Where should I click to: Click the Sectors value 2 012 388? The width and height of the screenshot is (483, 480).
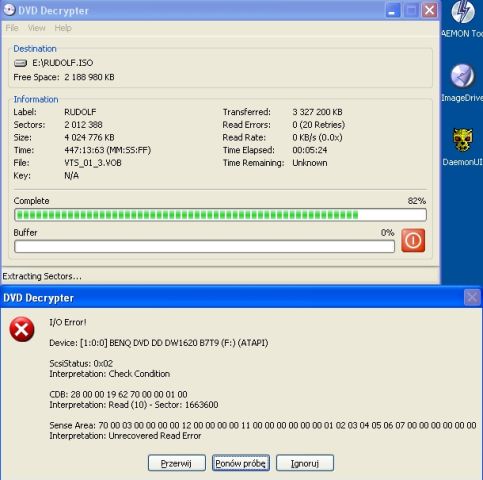[83, 125]
